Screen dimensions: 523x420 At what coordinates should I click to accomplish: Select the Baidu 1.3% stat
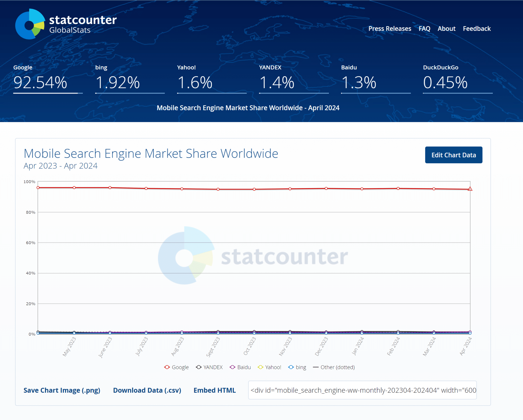pos(376,79)
